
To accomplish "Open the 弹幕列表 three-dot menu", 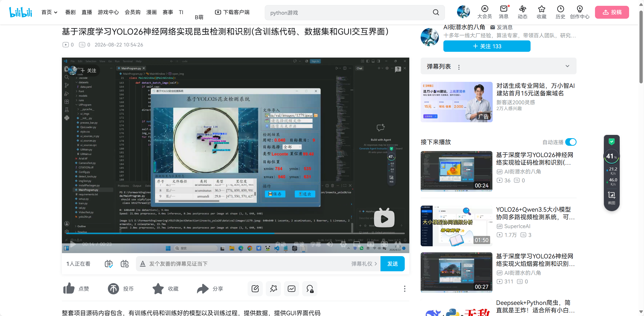I will (459, 67).
